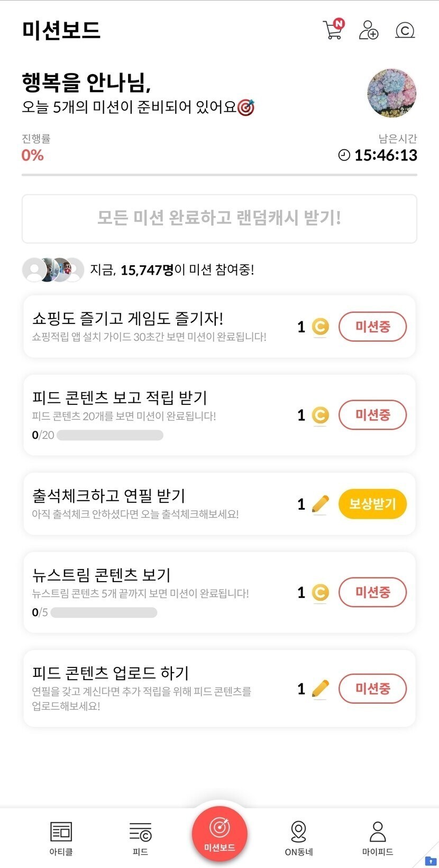The width and height of the screenshot is (439, 868).
Task: Tap the participant avatars group
Action: [53, 270]
